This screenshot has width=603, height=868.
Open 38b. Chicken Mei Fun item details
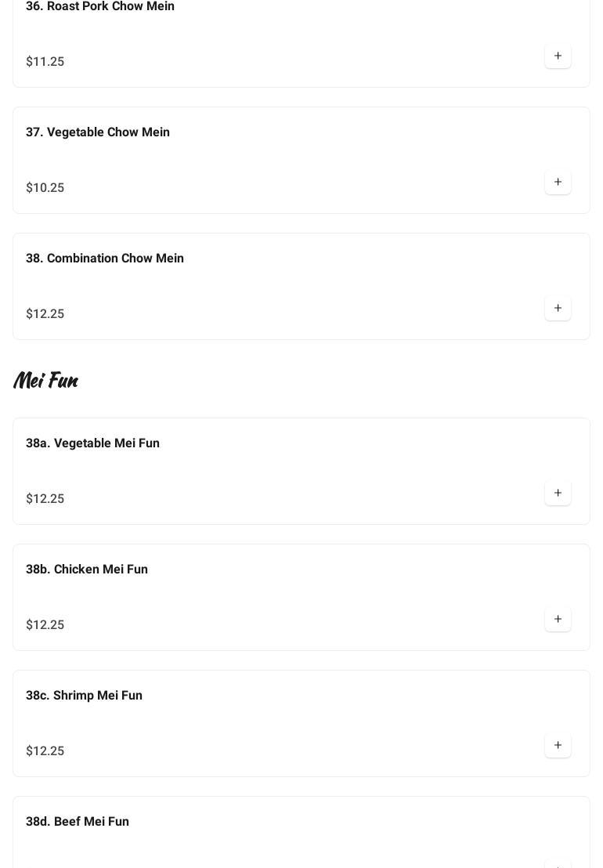(87, 570)
